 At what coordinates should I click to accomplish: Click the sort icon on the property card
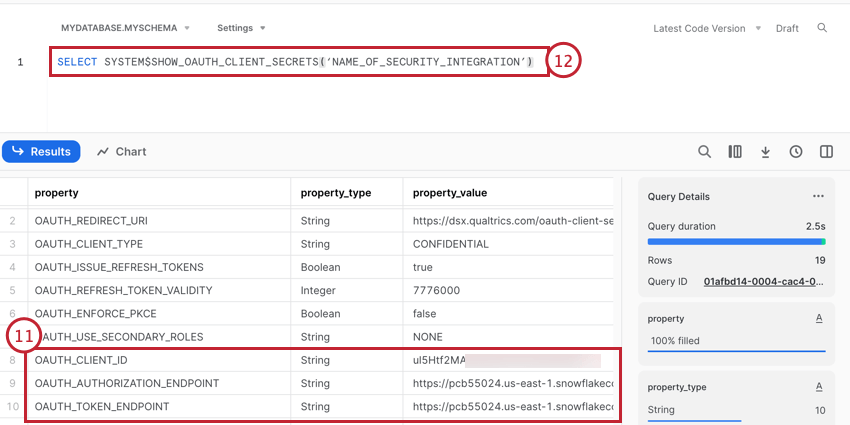click(x=819, y=319)
